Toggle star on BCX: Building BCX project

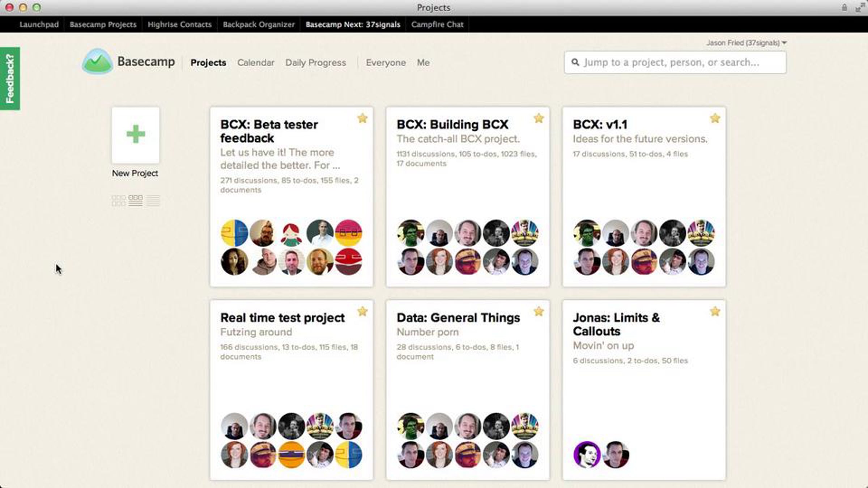(x=539, y=118)
